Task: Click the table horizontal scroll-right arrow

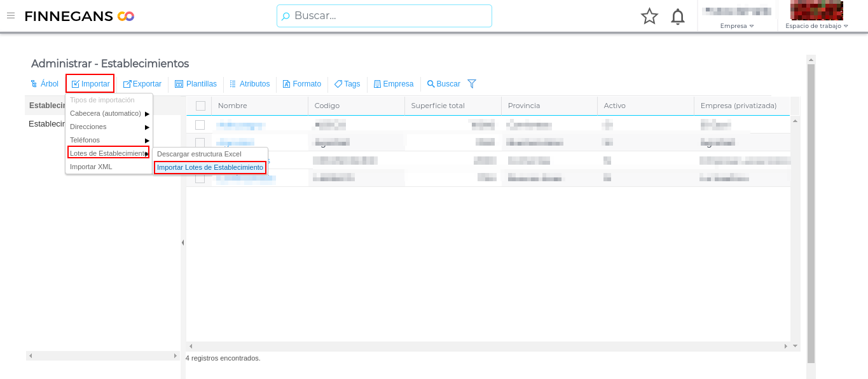Action: pos(786,346)
